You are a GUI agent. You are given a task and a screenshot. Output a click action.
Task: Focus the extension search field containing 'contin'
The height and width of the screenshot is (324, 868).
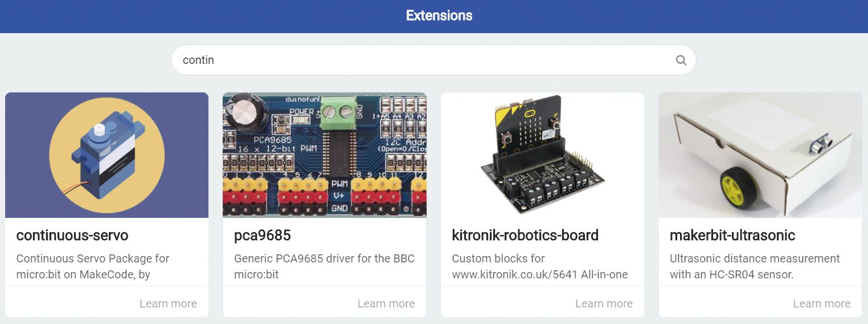coord(433,60)
